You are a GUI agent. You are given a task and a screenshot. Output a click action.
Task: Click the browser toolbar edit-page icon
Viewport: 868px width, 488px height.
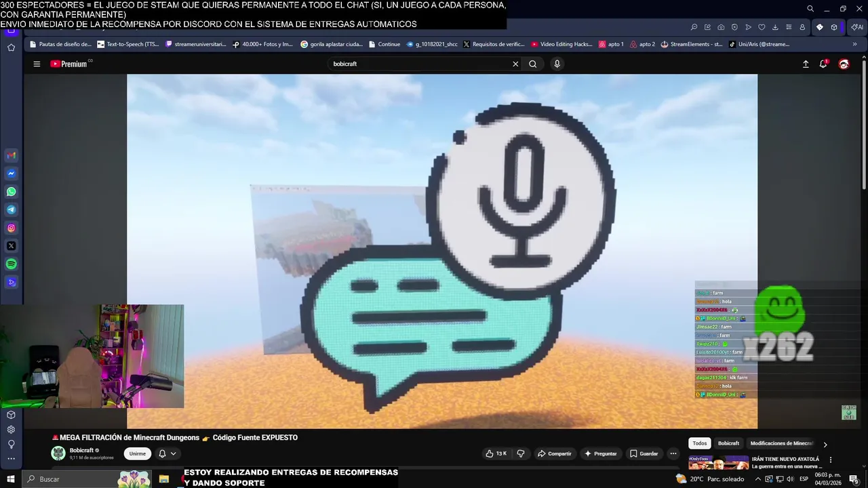(x=707, y=27)
